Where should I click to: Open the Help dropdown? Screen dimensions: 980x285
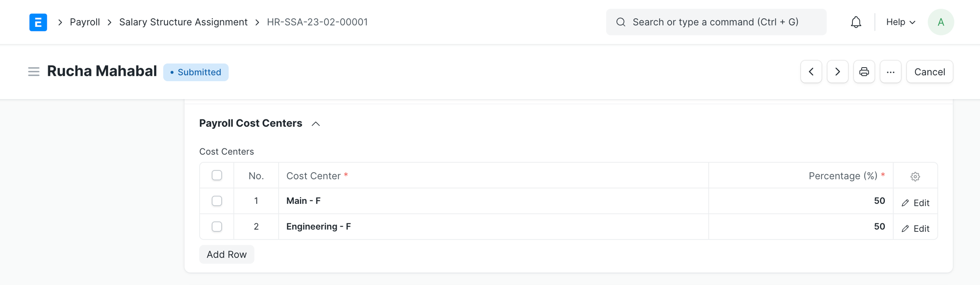(x=900, y=22)
